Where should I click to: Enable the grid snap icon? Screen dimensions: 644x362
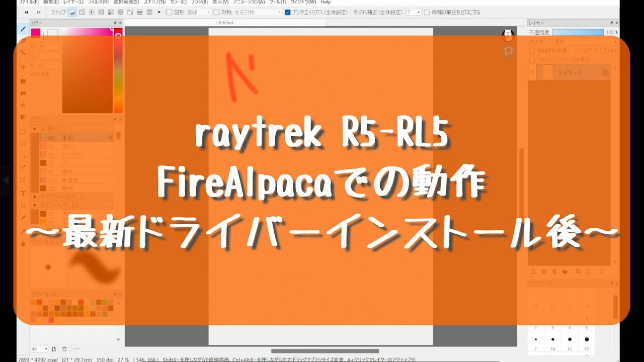coord(149,12)
